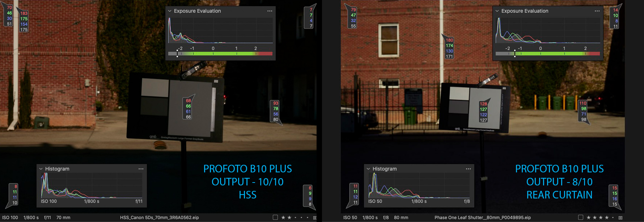The width and height of the screenshot is (644, 222).
Task: Set one-star rating on Phase One image
Action: click(x=589, y=218)
